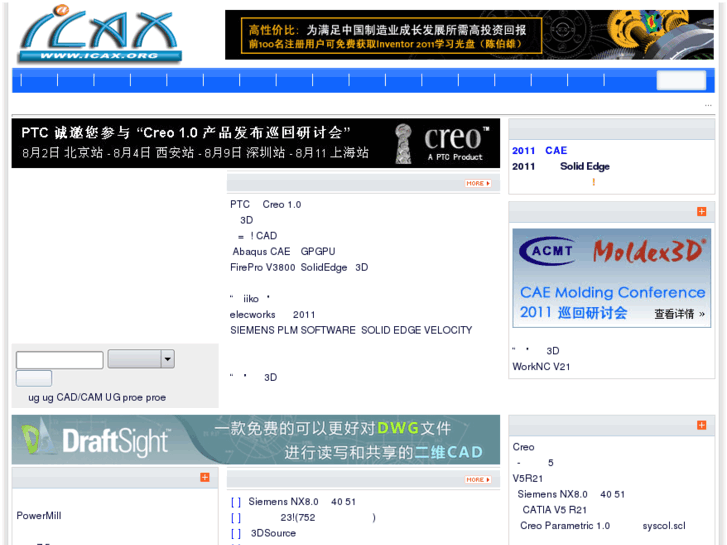Click MORE button above Siemens NX8.0 list
Screen dimensions: 727x545
(x=478, y=480)
